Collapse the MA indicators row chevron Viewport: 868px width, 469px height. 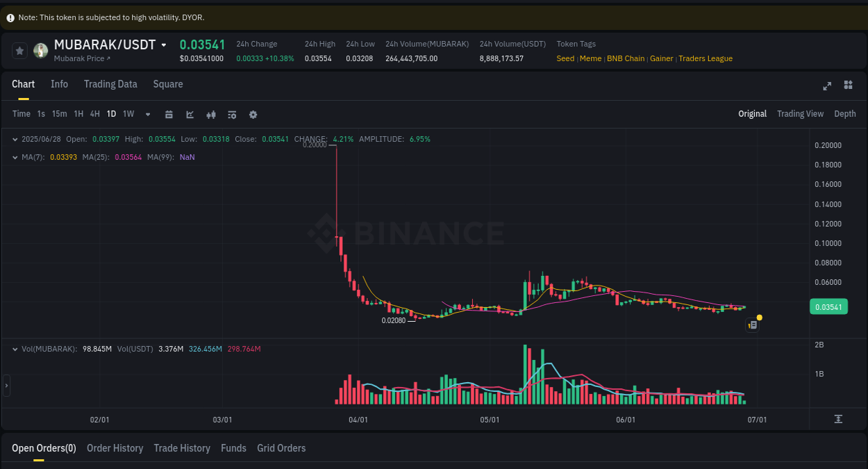[x=15, y=158]
